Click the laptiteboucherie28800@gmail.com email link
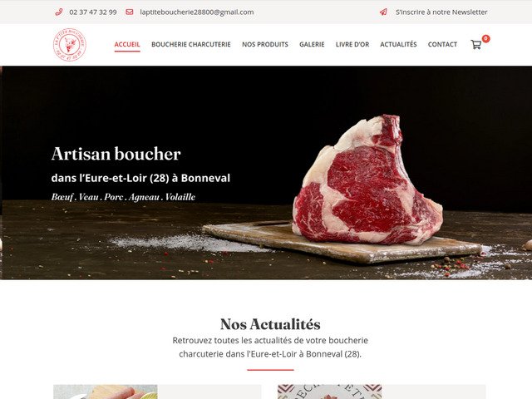This screenshot has width=532, height=399. [x=197, y=12]
